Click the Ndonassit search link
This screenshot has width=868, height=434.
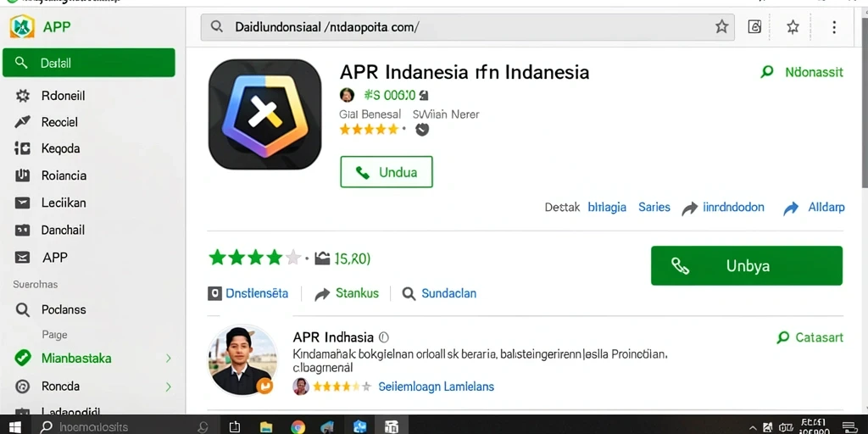(802, 72)
